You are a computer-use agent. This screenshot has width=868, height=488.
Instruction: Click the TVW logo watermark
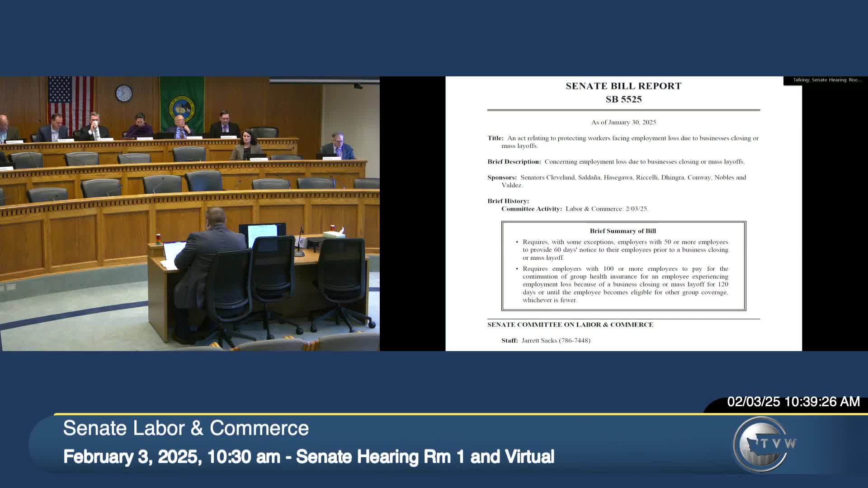point(764,444)
